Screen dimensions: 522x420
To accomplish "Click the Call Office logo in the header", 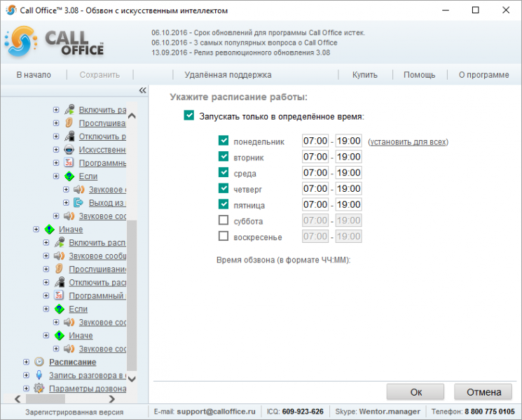I will pos(55,42).
